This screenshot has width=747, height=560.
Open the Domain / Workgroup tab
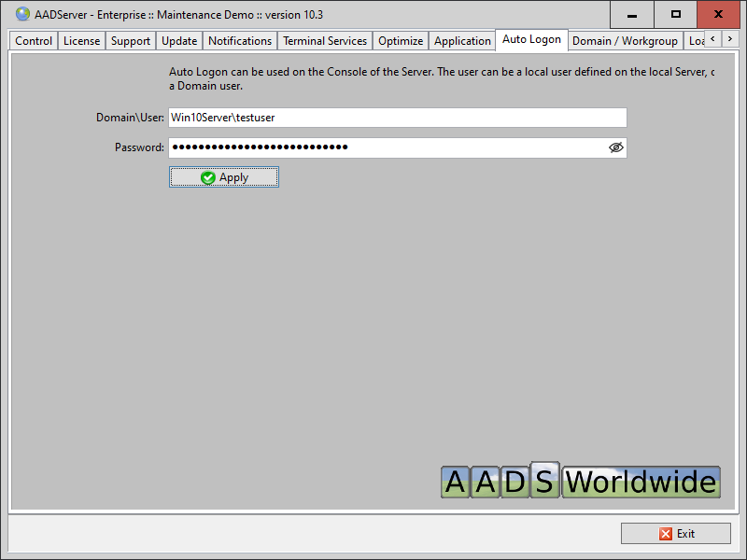click(x=625, y=41)
